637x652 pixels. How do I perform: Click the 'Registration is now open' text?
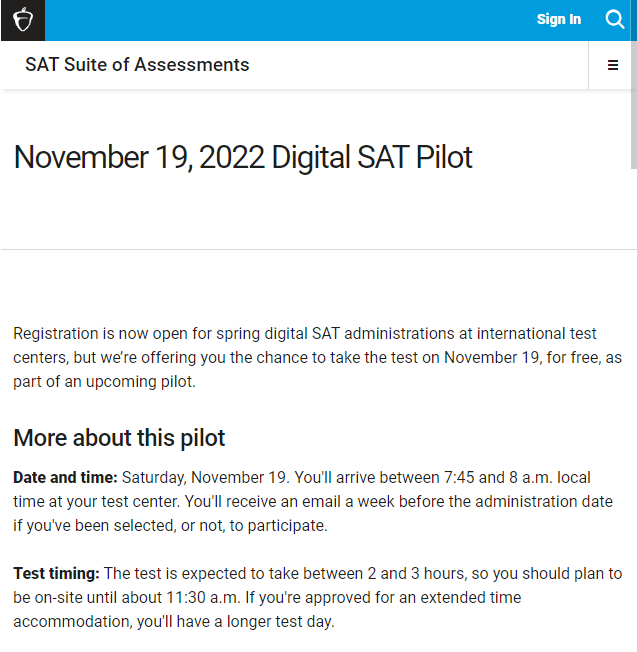pos(100,334)
